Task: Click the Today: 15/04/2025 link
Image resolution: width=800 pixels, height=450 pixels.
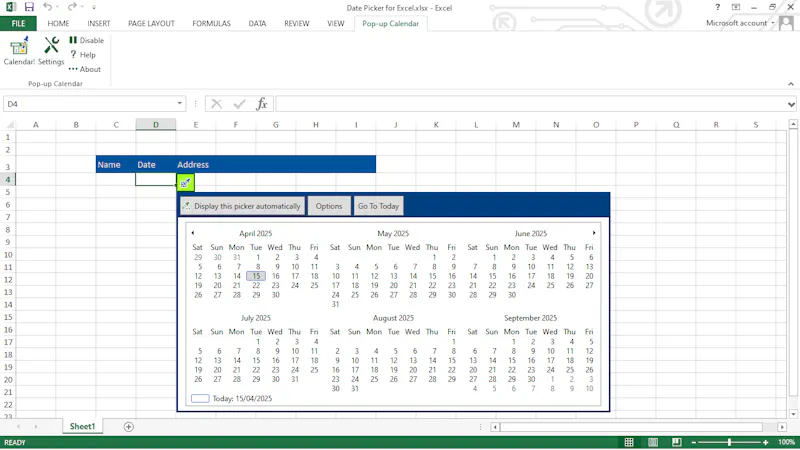Action: pyautogui.click(x=242, y=398)
